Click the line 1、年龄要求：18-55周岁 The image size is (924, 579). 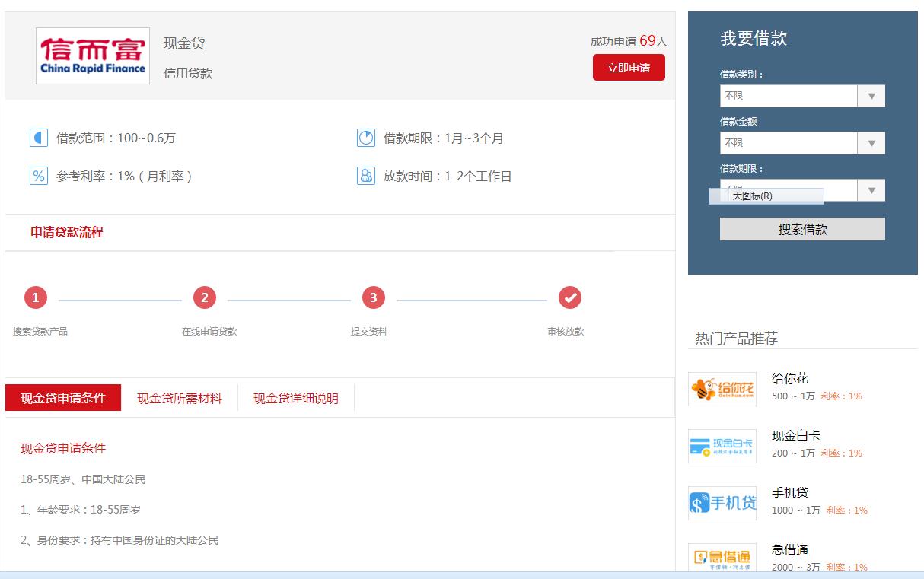(x=81, y=510)
